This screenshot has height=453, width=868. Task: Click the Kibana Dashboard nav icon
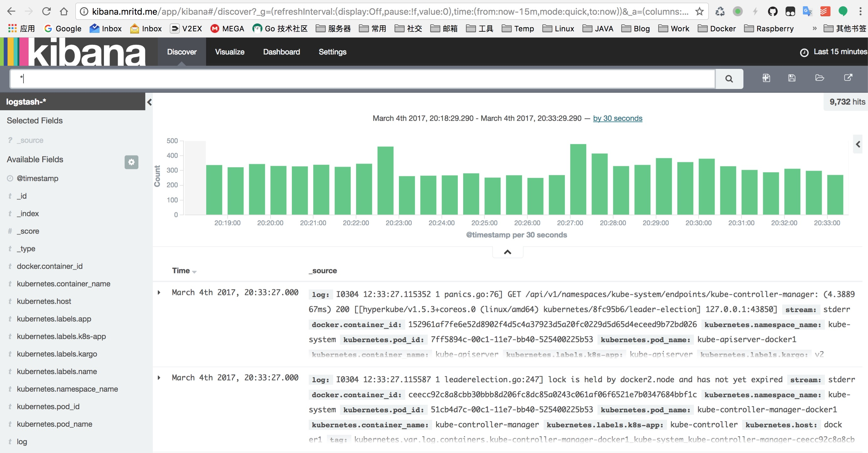281,52
